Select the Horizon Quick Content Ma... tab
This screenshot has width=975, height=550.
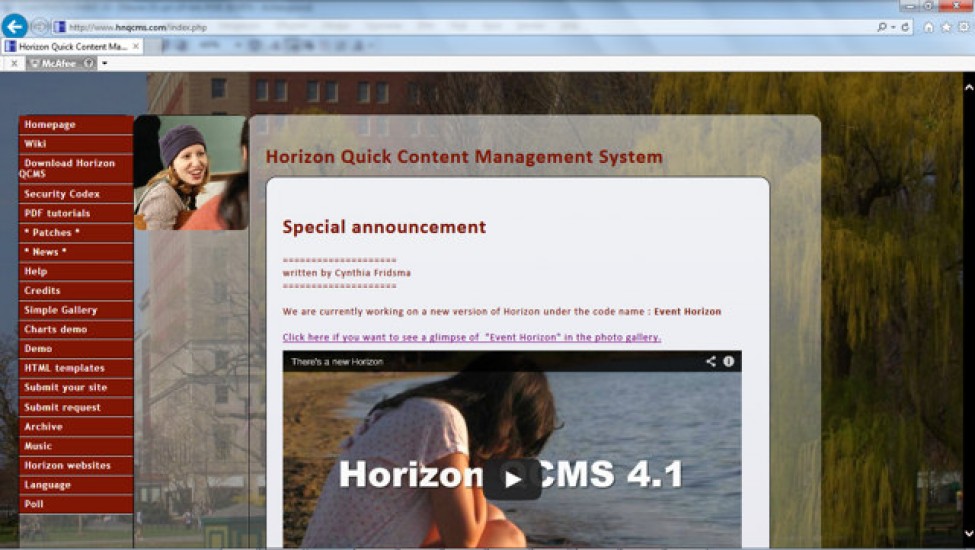(72, 46)
